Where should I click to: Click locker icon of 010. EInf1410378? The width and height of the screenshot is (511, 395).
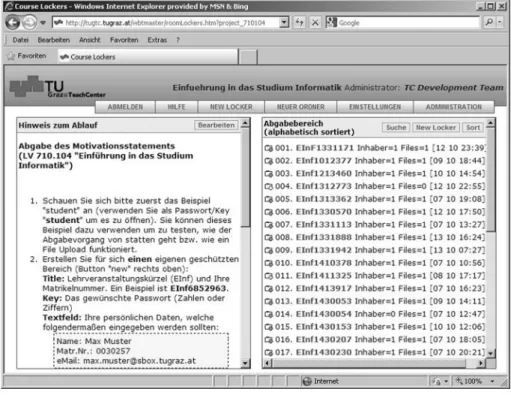pos(269,263)
